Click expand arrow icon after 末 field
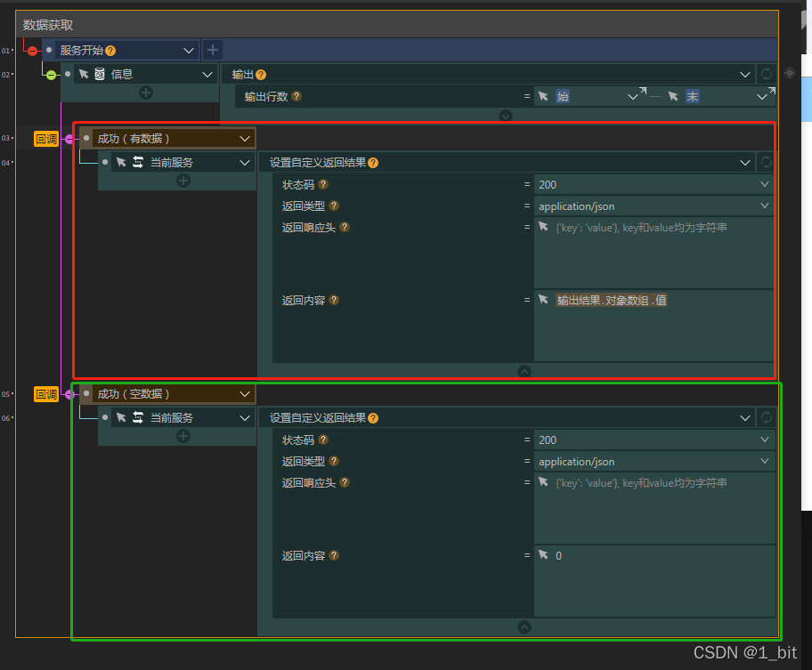 tap(772, 91)
